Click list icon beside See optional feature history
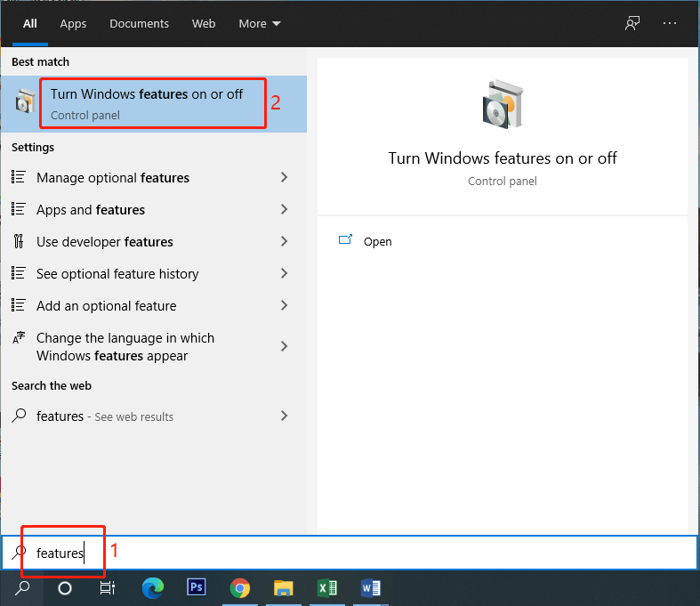This screenshot has height=606, width=700. tap(19, 273)
